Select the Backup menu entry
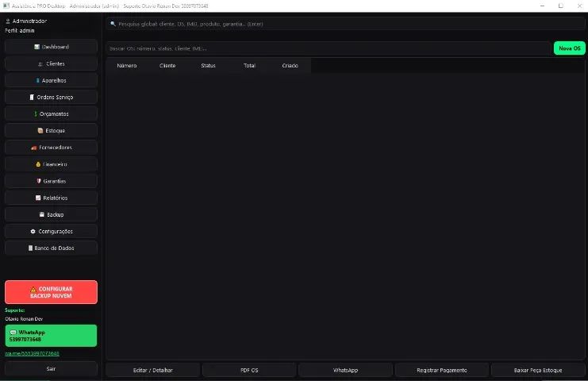The height and width of the screenshot is (381, 588). pos(51,214)
